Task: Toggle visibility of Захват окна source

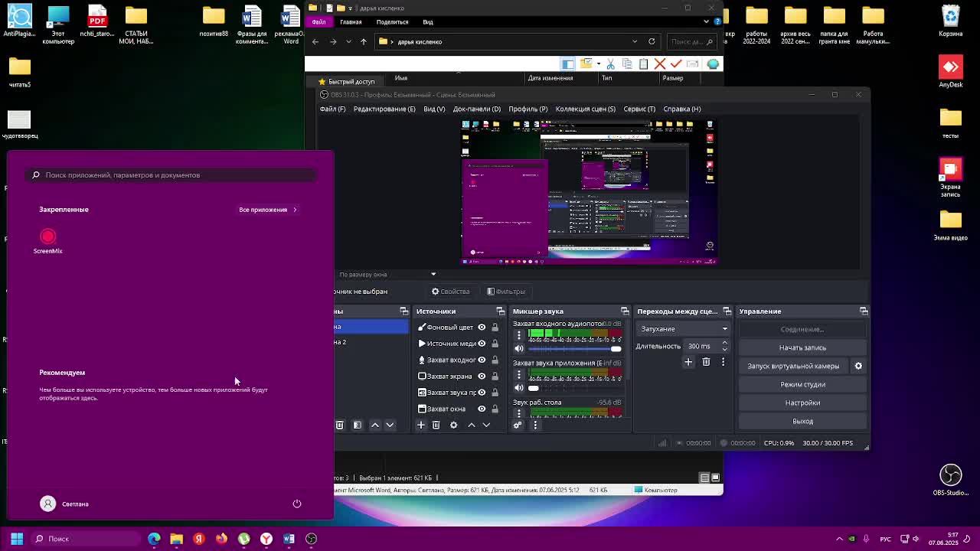Action: tap(482, 409)
